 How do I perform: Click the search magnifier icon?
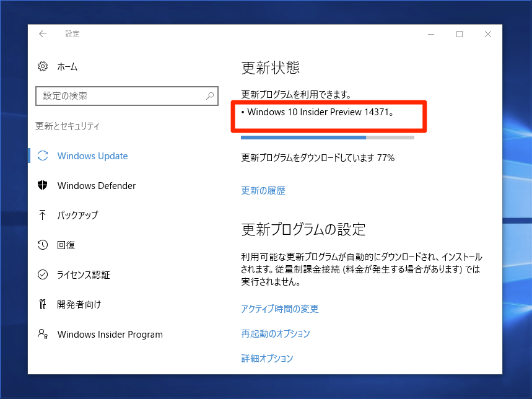[210, 96]
